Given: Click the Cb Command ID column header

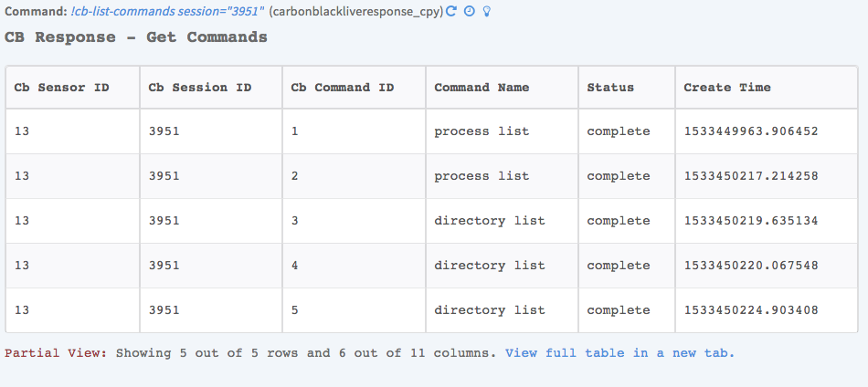Looking at the screenshot, I should coord(343,88).
